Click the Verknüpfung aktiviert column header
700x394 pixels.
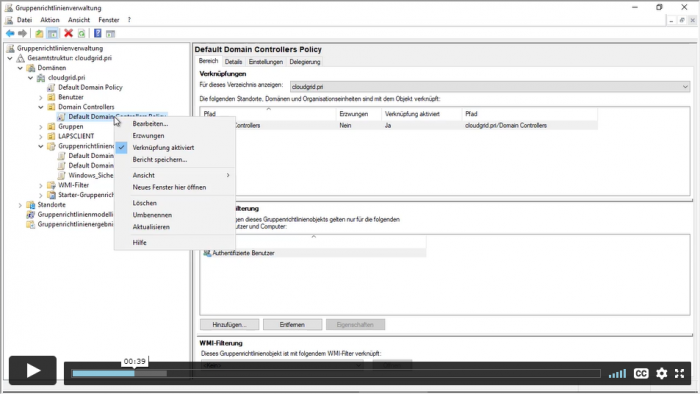[421, 114]
